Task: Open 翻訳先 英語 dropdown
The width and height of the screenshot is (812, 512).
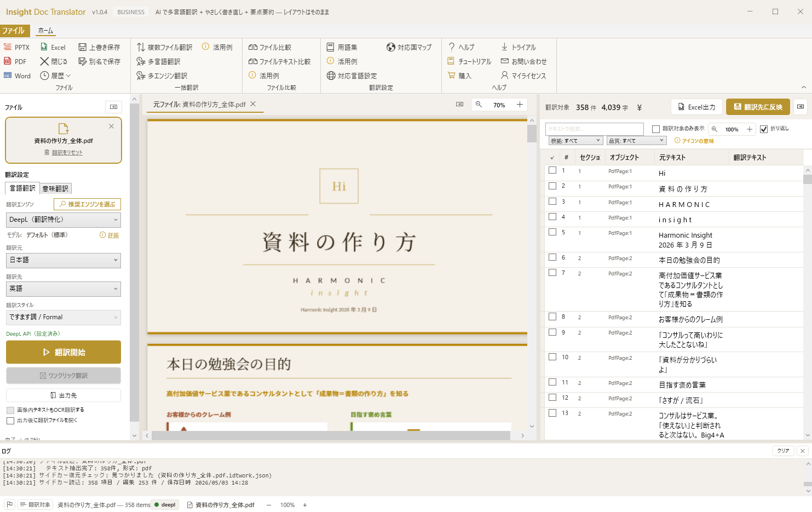Action: pos(64,289)
